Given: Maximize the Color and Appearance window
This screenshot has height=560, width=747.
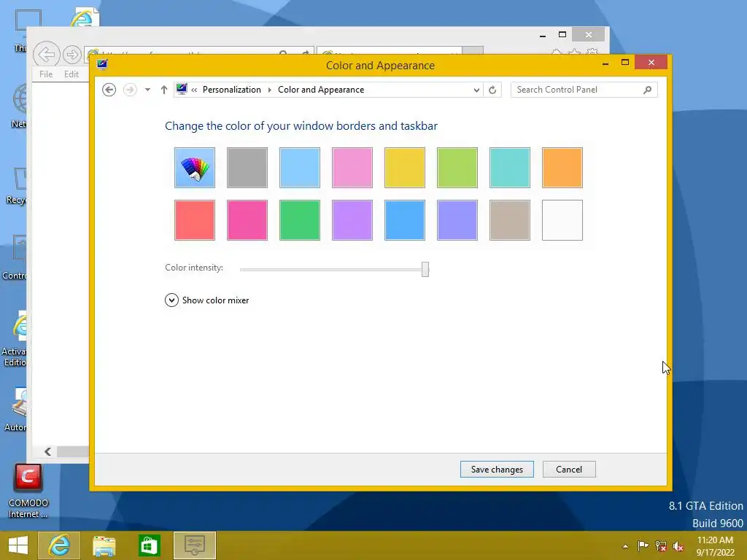Looking at the screenshot, I should (x=625, y=63).
